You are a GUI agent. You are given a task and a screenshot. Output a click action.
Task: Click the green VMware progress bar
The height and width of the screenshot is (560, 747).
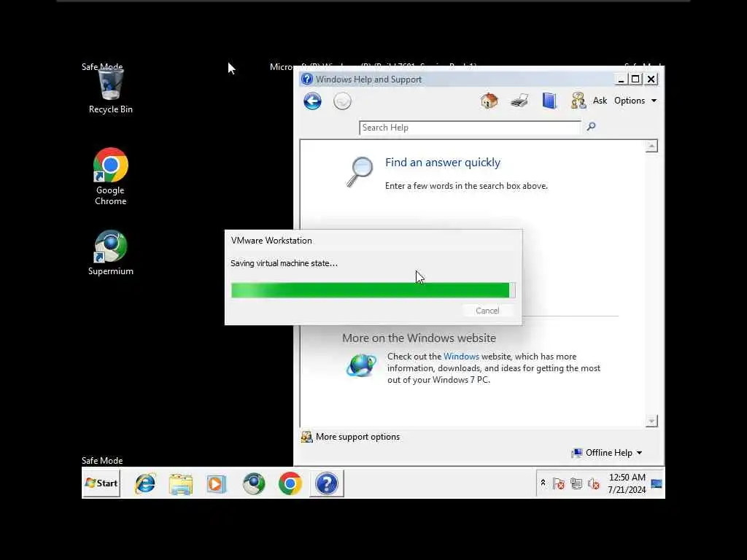pyautogui.click(x=373, y=290)
